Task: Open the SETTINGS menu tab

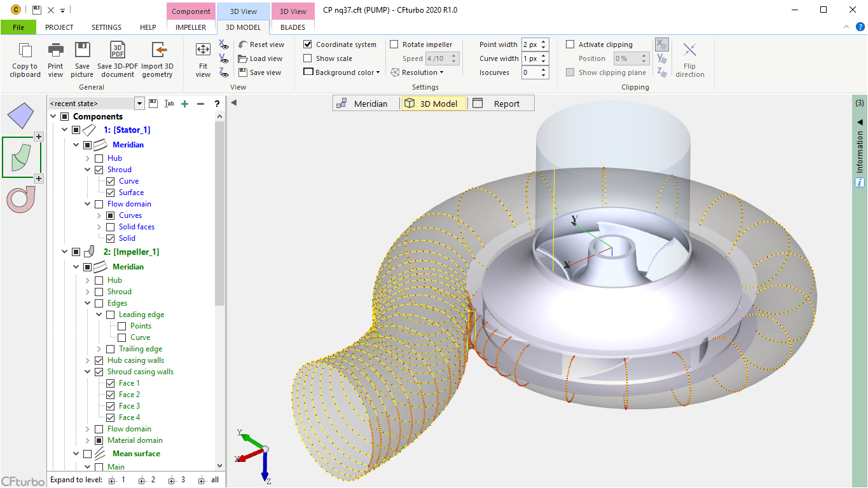Action: point(106,27)
